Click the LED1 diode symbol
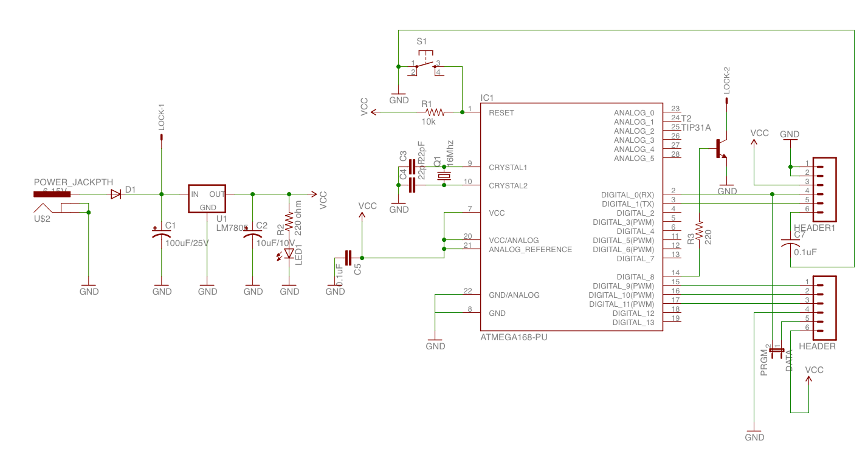Image resolution: width=868 pixels, height=449 pixels. click(x=289, y=253)
